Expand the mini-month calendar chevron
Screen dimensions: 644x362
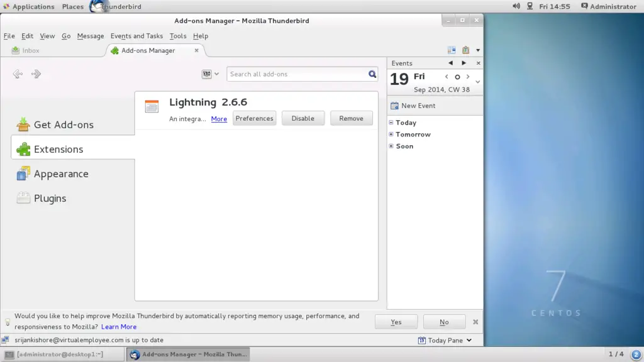tap(477, 82)
